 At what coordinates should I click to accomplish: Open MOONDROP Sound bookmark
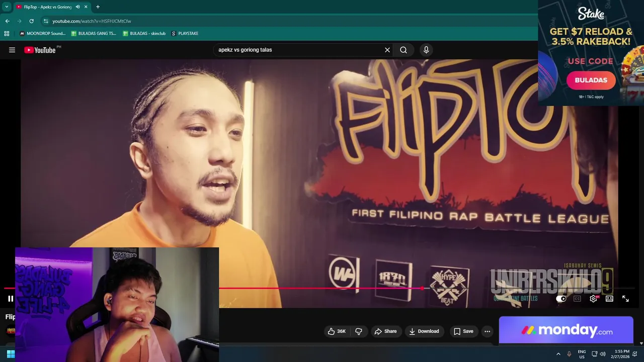[x=42, y=33]
